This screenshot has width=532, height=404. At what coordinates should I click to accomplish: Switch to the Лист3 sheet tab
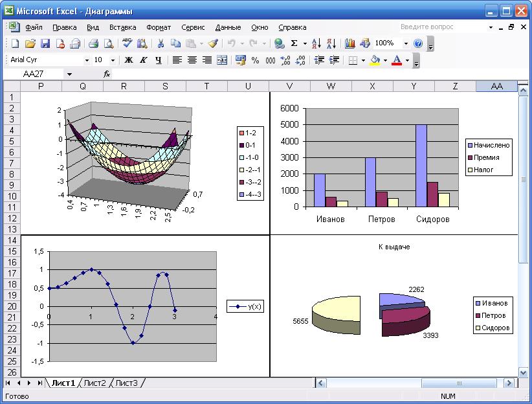[127, 383]
